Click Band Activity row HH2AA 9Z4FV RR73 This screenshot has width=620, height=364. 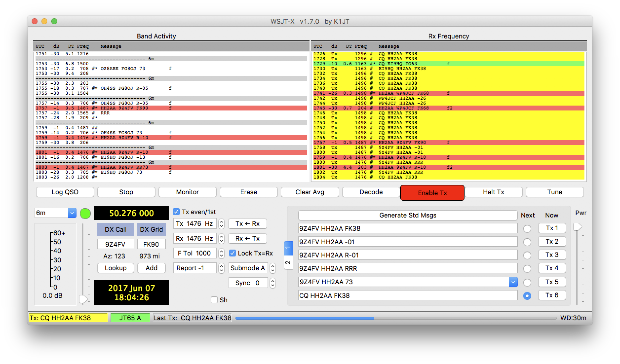pos(171,167)
